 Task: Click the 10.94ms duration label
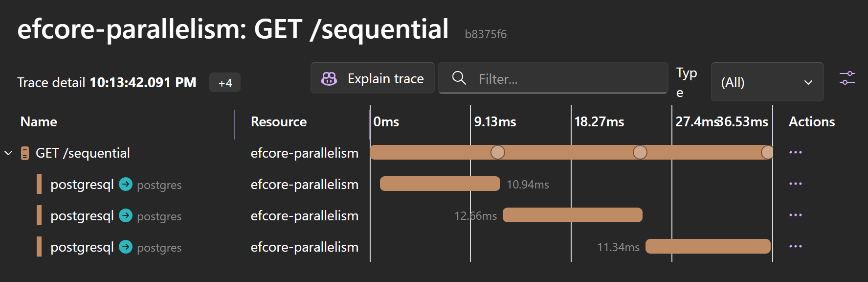[528, 185]
